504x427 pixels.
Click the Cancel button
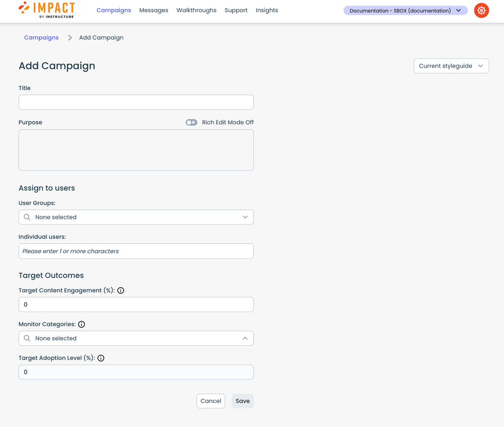point(210,401)
